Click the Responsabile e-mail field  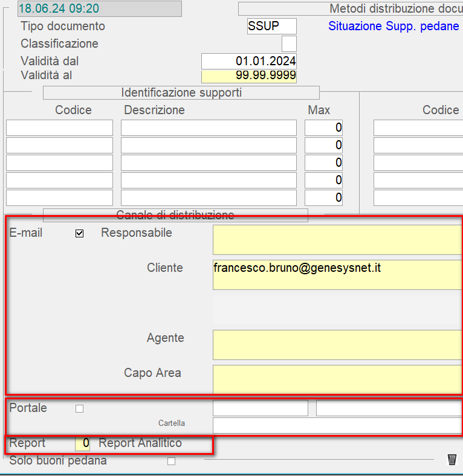[337, 240]
